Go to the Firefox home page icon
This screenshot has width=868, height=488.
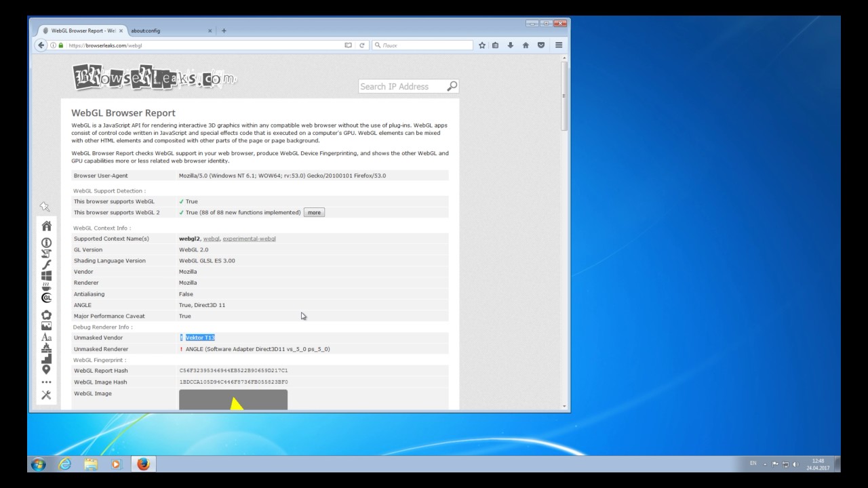click(526, 45)
